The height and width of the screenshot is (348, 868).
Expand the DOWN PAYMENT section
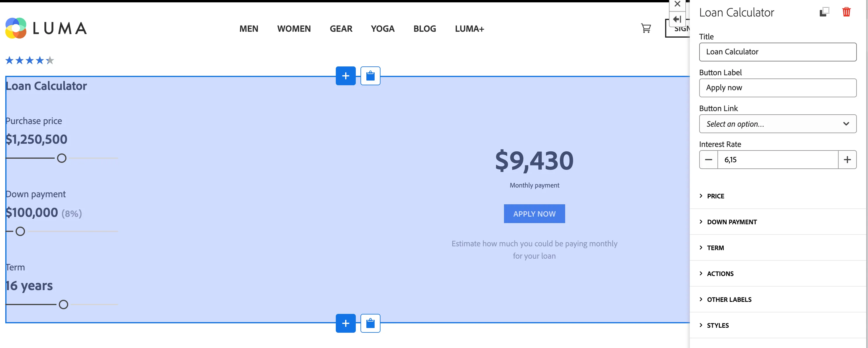[x=778, y=222]
